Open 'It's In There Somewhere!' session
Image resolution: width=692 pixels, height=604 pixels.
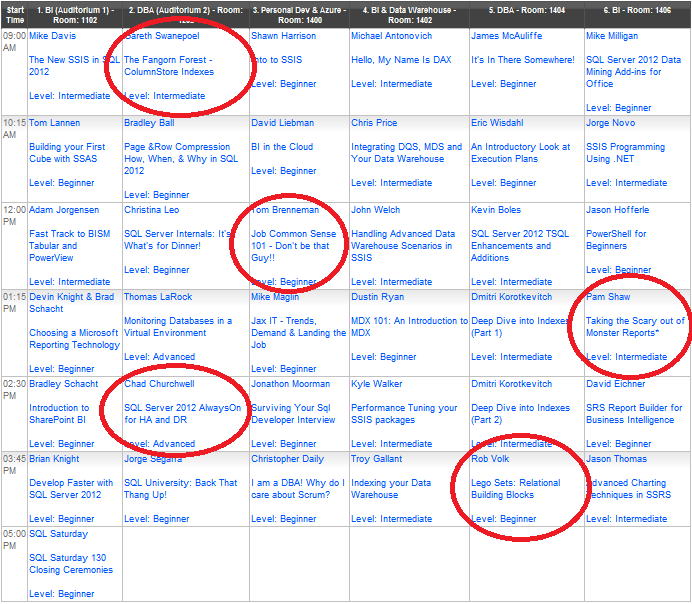tap(523, 60)
